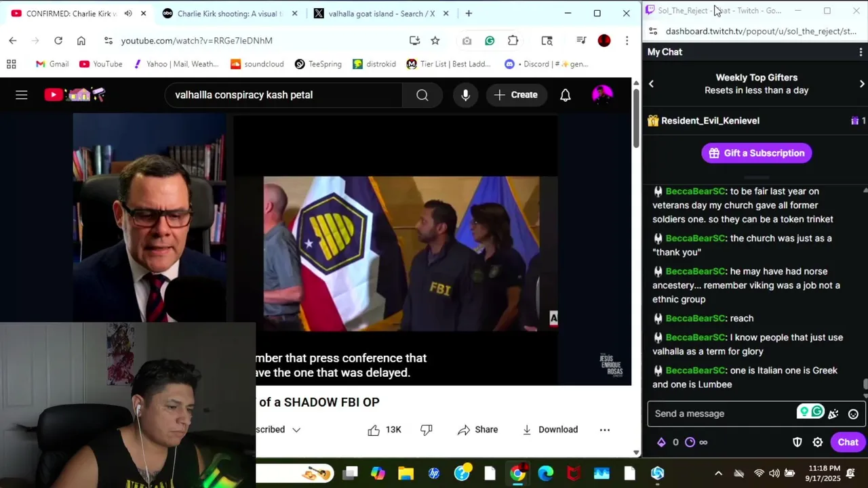The height and width of the screenshot is (488, 868).
Task: Bookmark this page with the star
Action: pos(435,41)
